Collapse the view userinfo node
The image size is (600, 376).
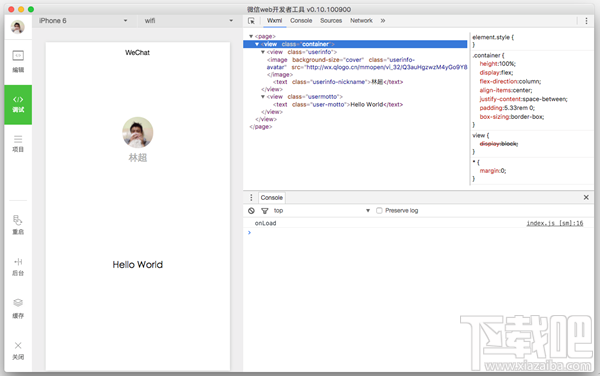[x=263, y=52]
